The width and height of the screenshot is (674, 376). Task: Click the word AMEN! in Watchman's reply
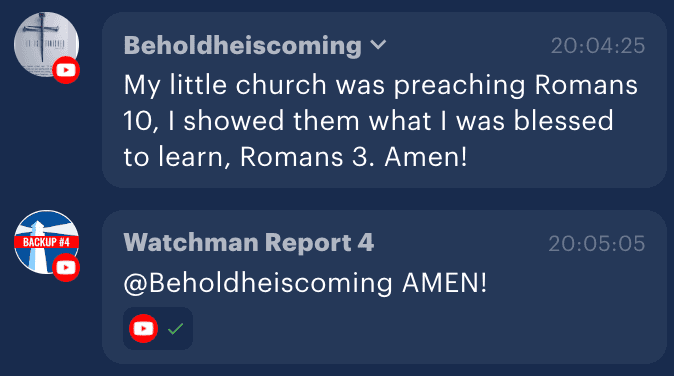tap(444, 283)
